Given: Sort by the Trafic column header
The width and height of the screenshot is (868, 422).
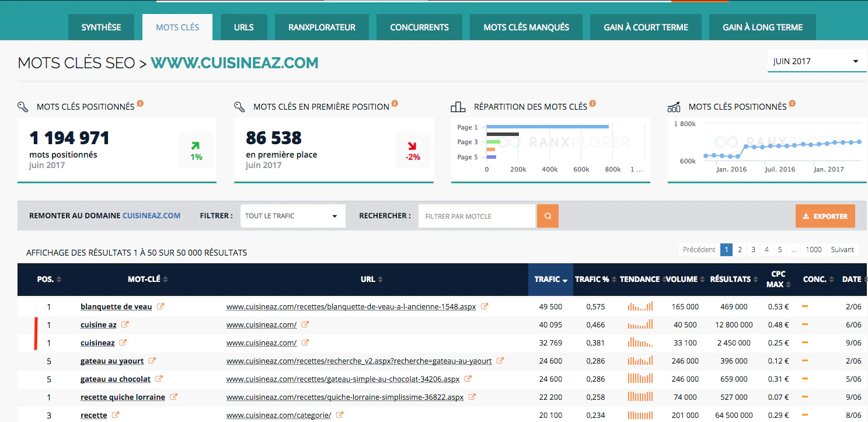Looking at the screenshot, I should click(x=551, y=280).
